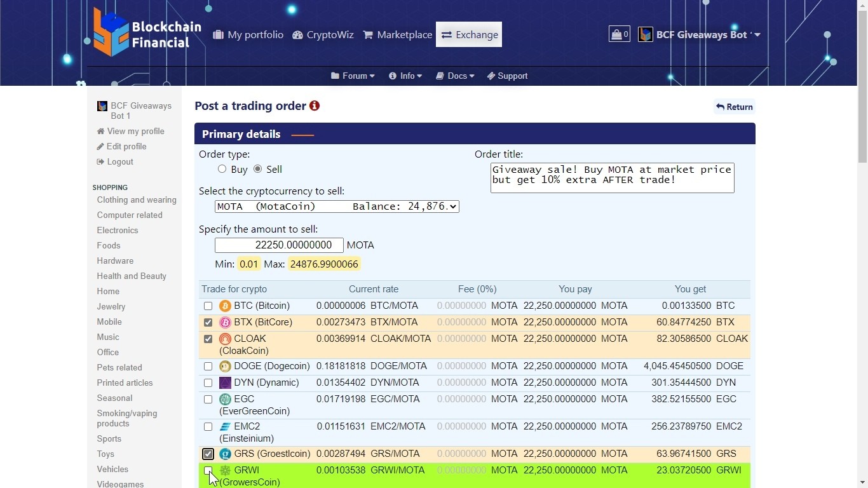Expand the Forum menu
Viewport: 868px width, 488px height.
353,76
